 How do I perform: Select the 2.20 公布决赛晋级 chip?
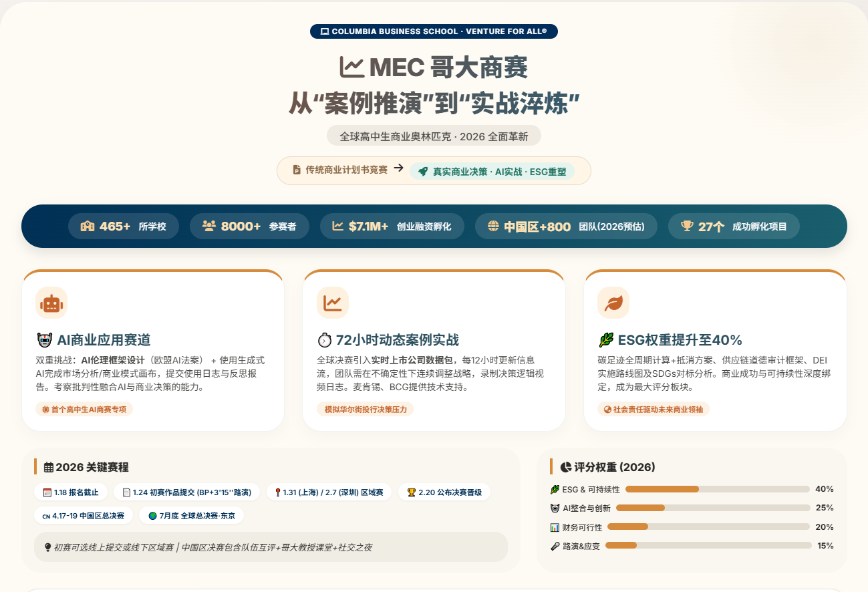[x=444, y=492]
